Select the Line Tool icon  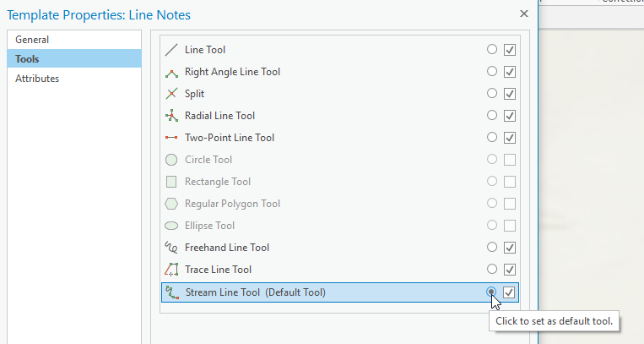coord(171,50)
